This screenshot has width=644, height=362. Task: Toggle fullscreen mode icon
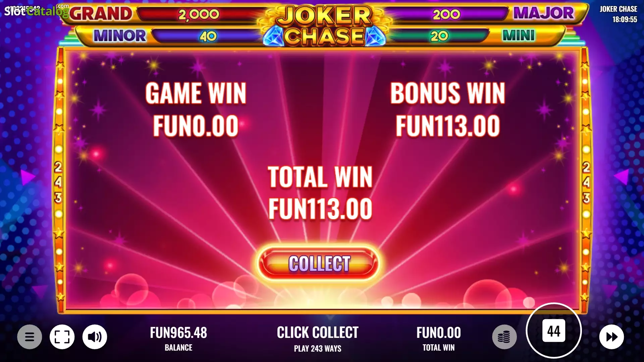62,337
